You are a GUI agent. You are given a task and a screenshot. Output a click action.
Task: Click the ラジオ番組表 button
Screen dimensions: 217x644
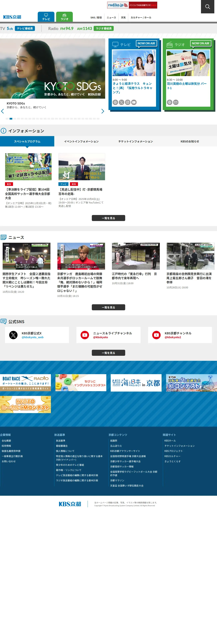click(104, 28)
